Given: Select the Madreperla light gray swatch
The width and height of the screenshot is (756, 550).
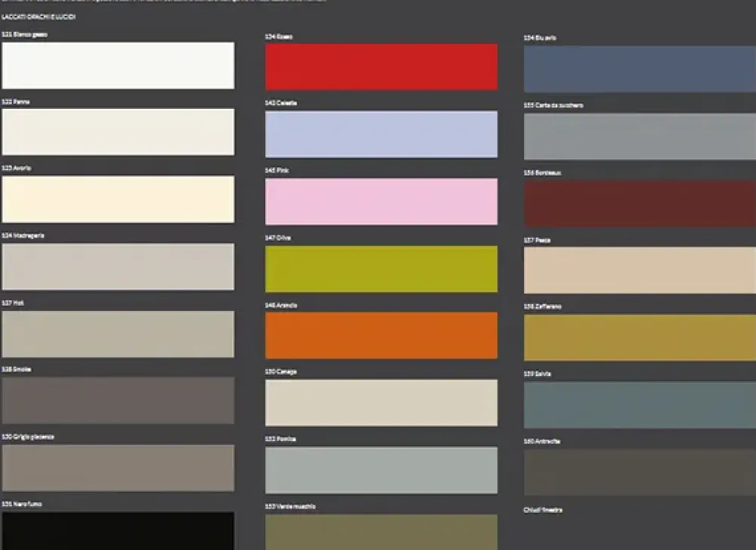Looking at the screenshot, I should (118, 267).
